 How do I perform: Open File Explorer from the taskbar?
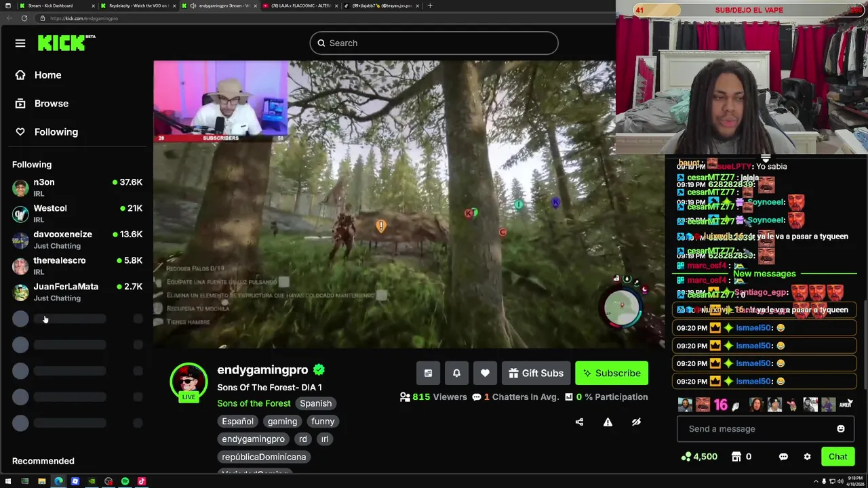pos(41,482)
